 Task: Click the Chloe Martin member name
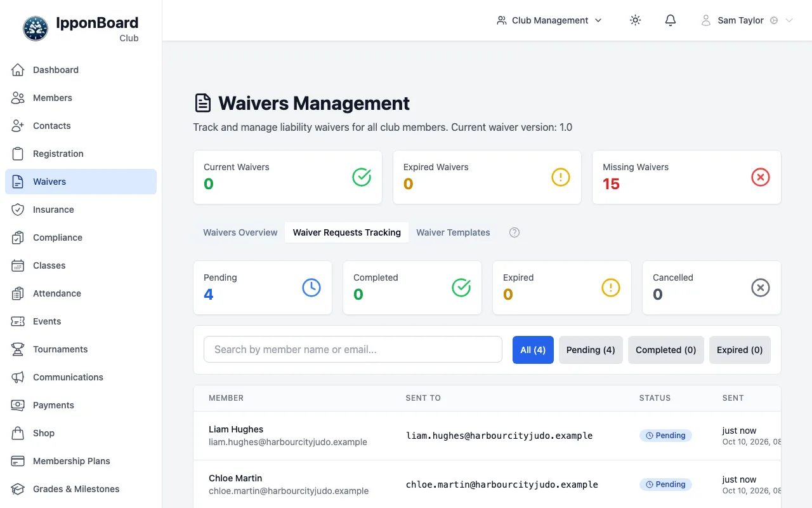pyautogui.click(x=235, y=478)
